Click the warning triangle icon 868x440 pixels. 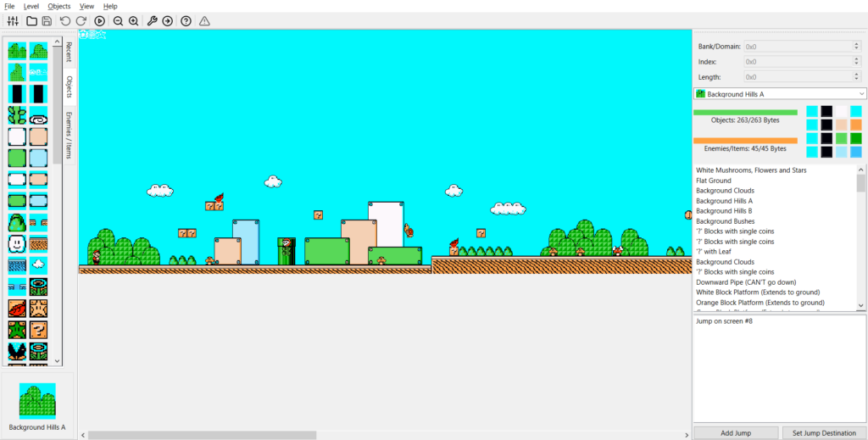point(204,20)
